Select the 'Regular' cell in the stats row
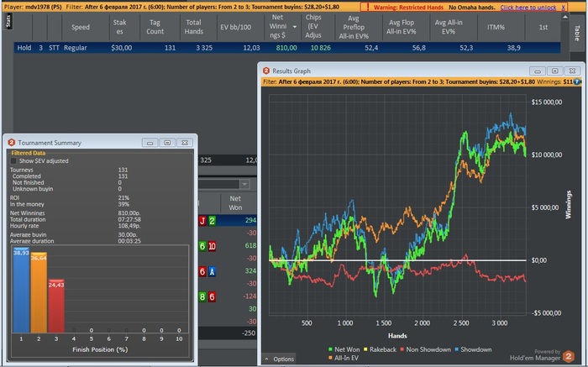 [x=76, y=48]
